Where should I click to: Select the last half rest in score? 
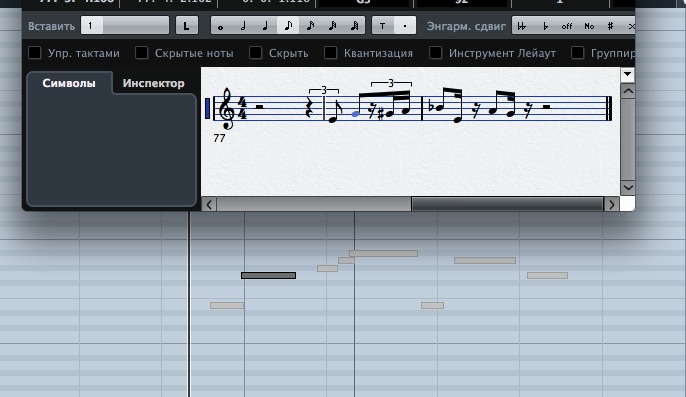coord(546,106)
